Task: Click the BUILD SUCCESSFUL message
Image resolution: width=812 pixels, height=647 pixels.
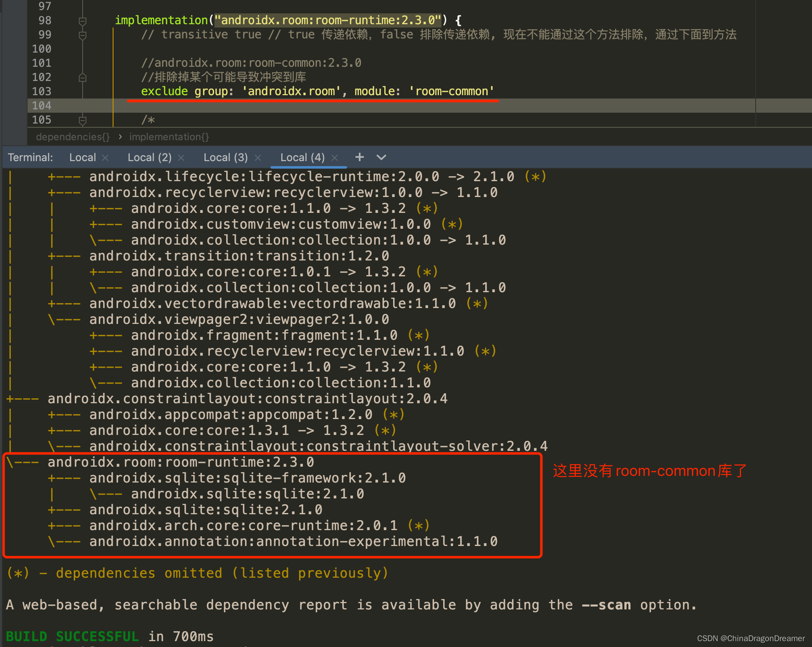Action: 72,637
